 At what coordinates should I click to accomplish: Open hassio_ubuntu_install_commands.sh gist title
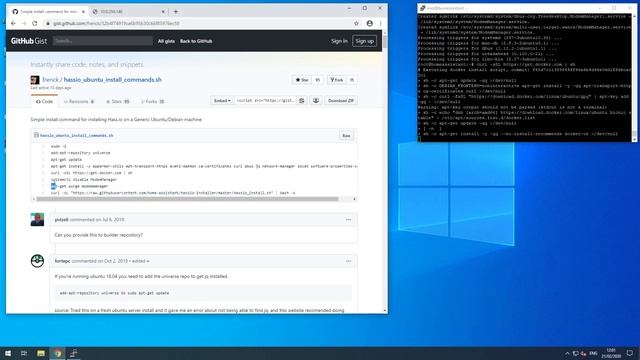click(113, 80)
